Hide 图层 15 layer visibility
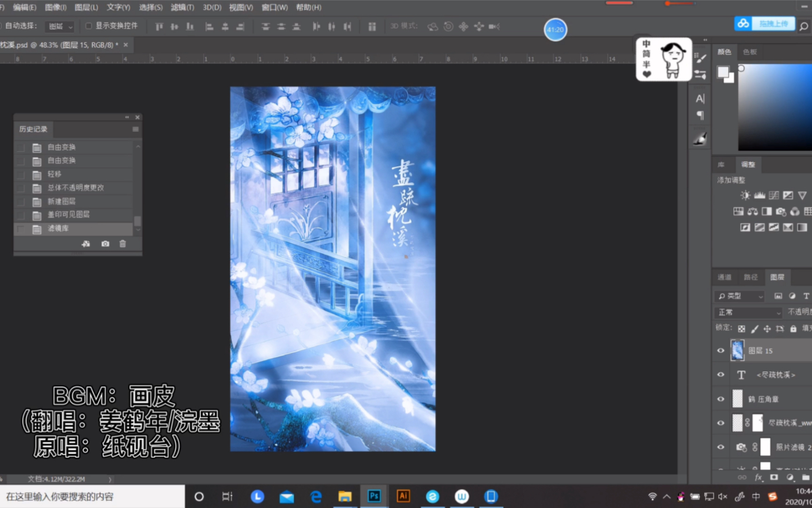Screen dimensions: 812x508 (721, 351)
